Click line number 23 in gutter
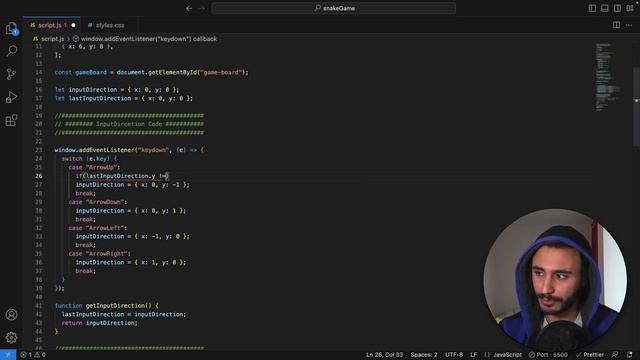Image resolution: width=640 pixels, height=360 pixels. 38,150
